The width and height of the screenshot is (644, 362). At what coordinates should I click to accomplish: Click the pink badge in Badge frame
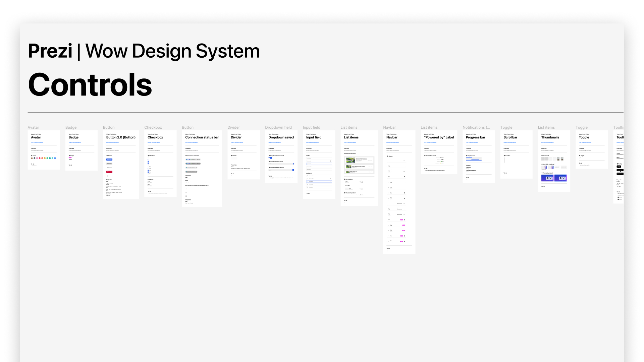pyautogui.click(x=70, y=158)
